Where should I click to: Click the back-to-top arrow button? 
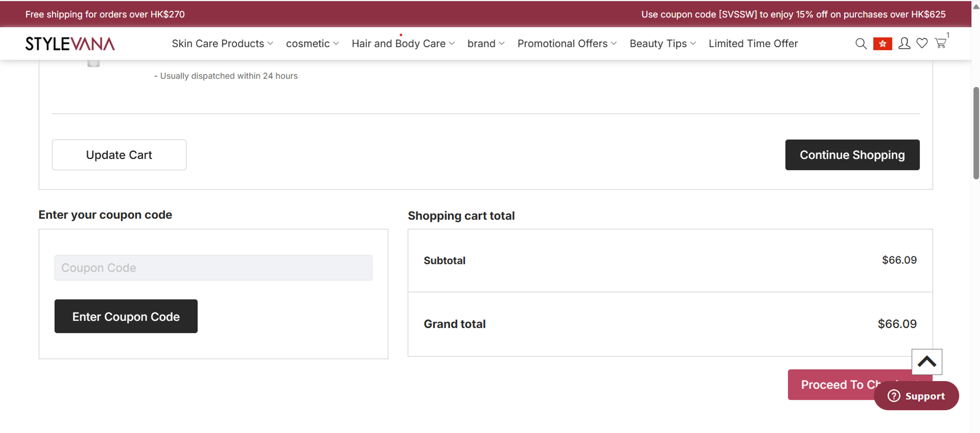pyautogui.click(x=927, y=362)
